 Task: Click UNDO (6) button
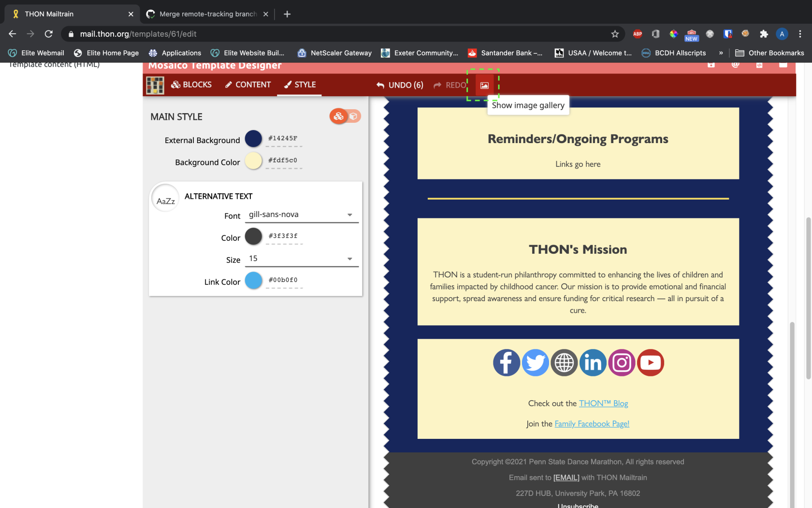pos(400,85)
